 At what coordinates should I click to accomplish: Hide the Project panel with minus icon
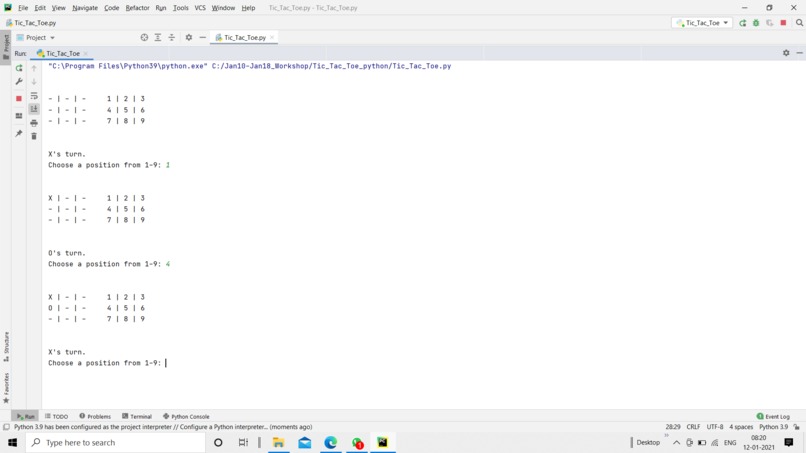coord(203,38)
